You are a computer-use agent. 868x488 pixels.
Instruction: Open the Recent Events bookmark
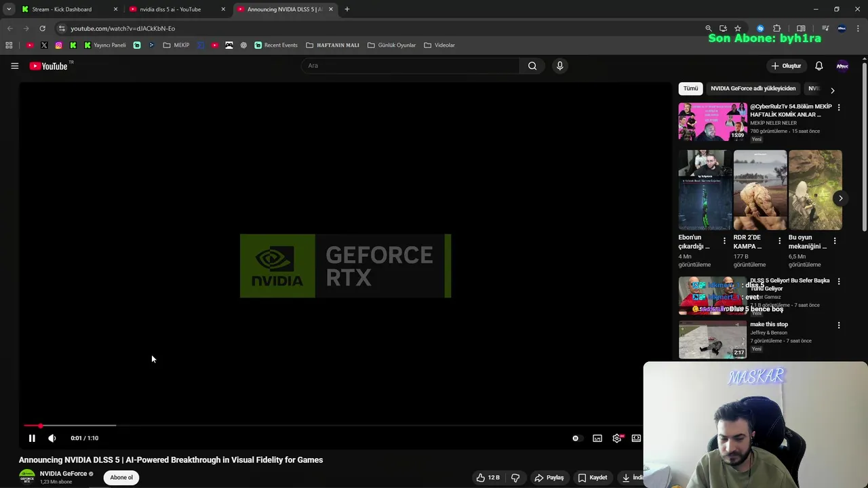(276, 45)
